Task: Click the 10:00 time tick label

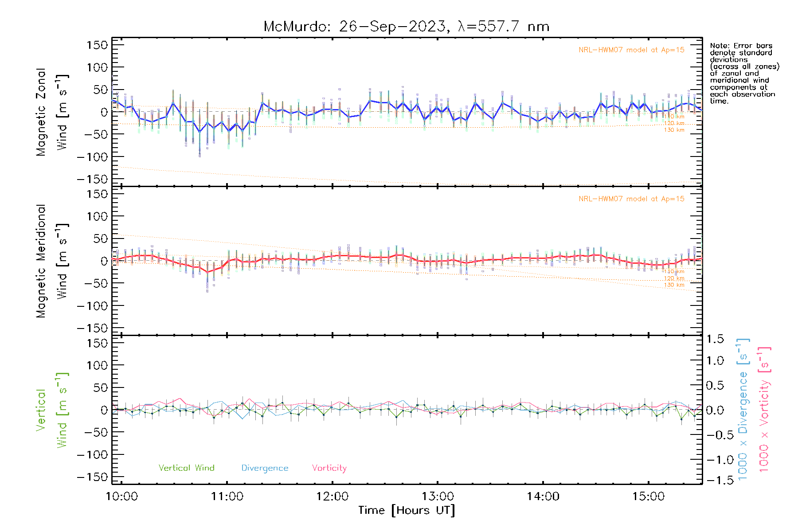Action: [x=122, y=497]
